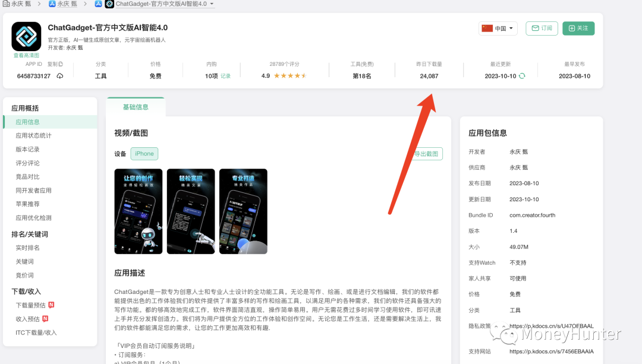Open 版本记录 in the sidebar
Image resolution: width=642 pixels, height=364 pixels.
coord(28,149)
